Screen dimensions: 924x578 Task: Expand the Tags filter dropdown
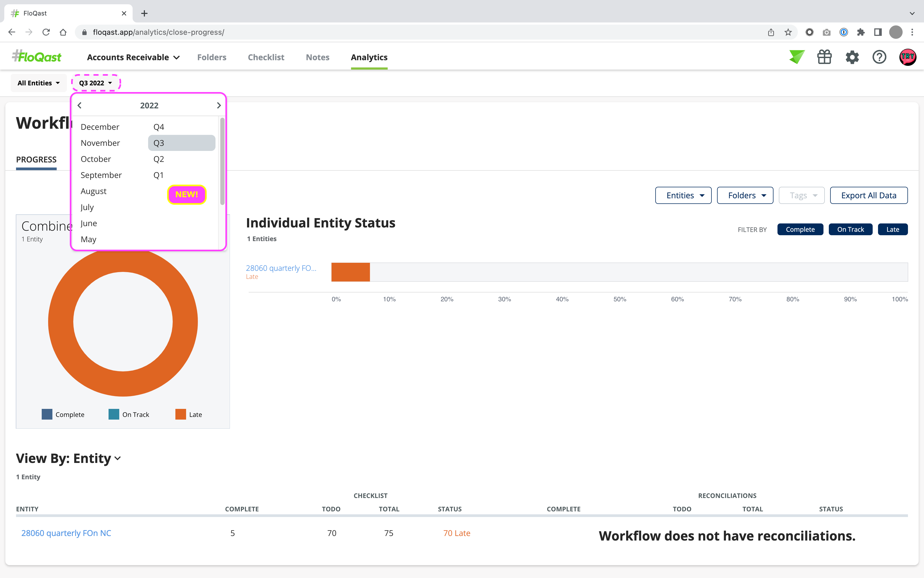tap(802, 195)
